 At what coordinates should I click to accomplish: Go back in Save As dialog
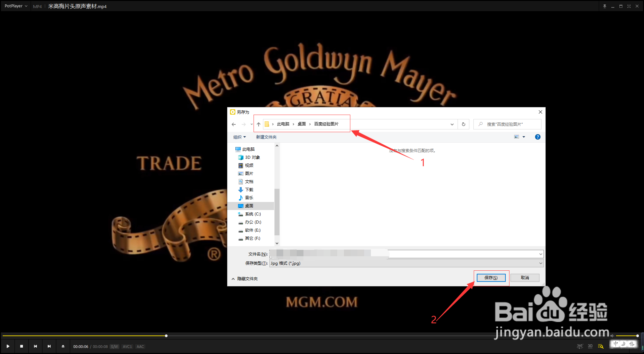tap(234, 124)
